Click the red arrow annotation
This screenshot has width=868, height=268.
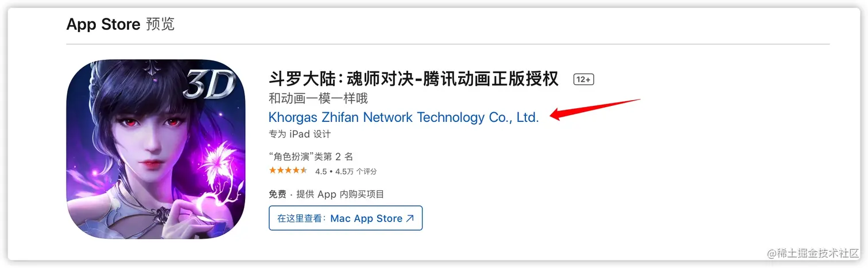coord(595,110)
